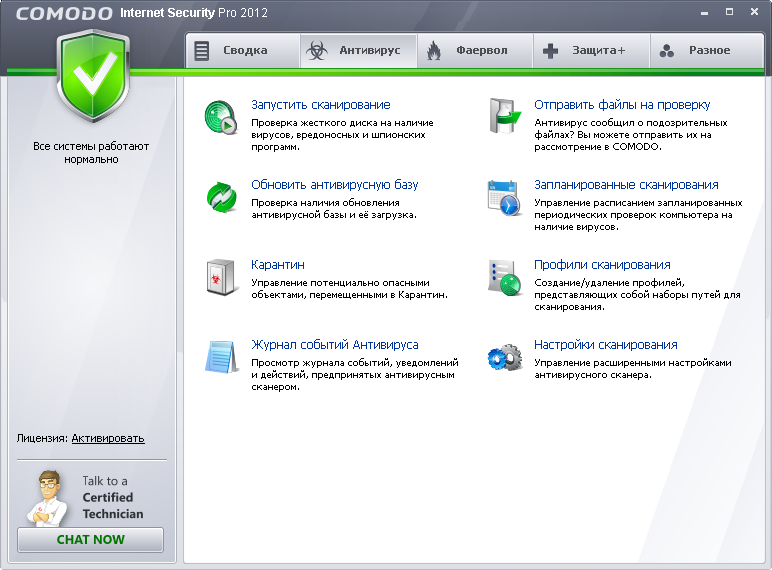Click the blue notepad antivirus log icon
The height and width of the screenshot is (570, 772).
221,357
